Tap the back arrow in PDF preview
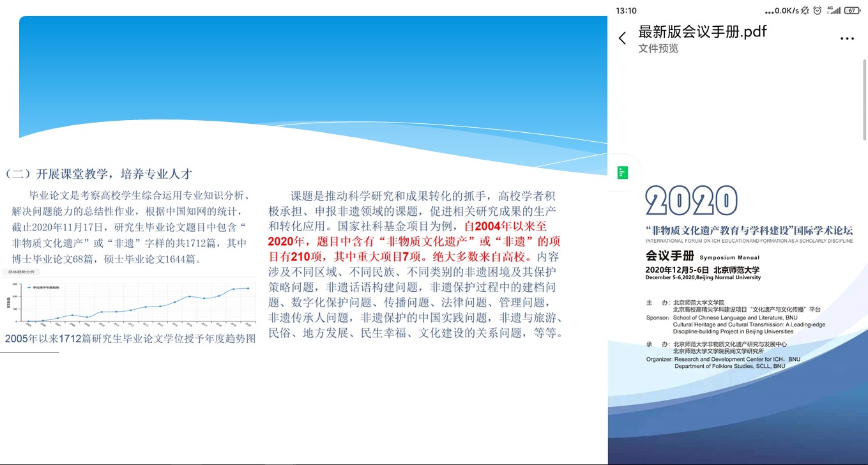Image resolution: width=868 pixels, height=465 pixels. [x=623, y=38]
